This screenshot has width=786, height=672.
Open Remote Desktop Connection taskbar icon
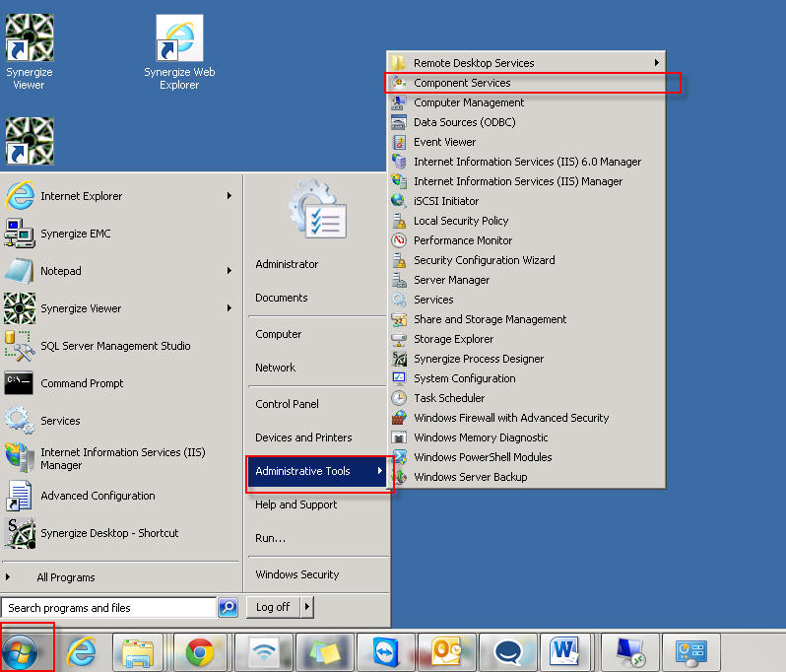click(630, 652)
